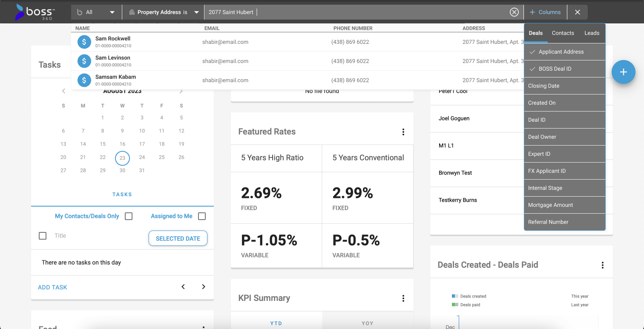Click M1 L1 list entry
644x329 pixels.
[446, 146]
